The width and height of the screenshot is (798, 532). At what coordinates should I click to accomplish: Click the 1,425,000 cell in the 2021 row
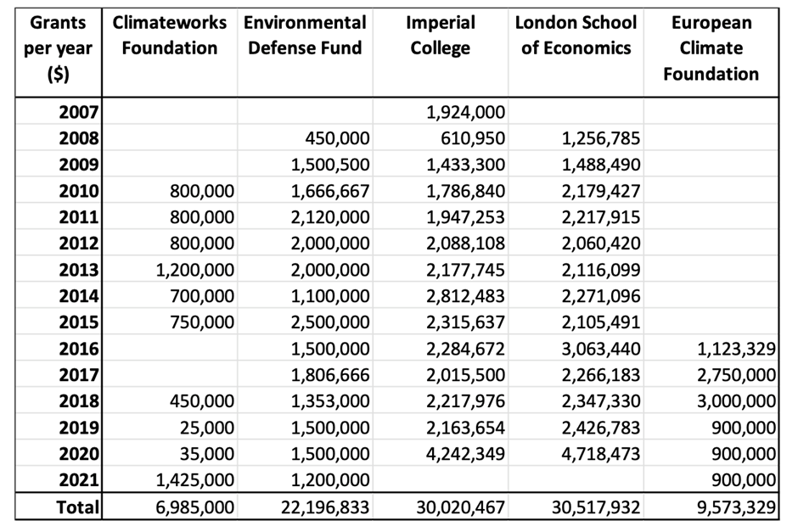point(195,480)
